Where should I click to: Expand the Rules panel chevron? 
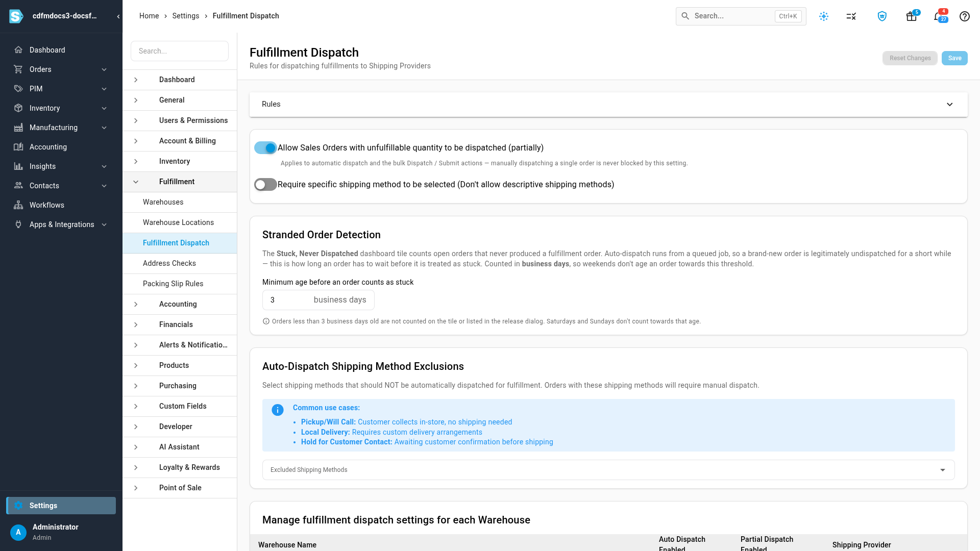950,105
